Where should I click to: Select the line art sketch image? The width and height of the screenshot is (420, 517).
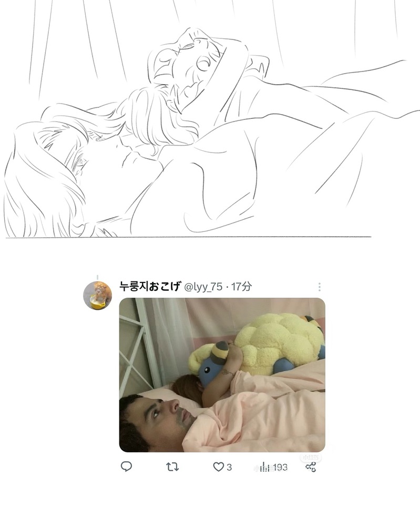[211, 119]
